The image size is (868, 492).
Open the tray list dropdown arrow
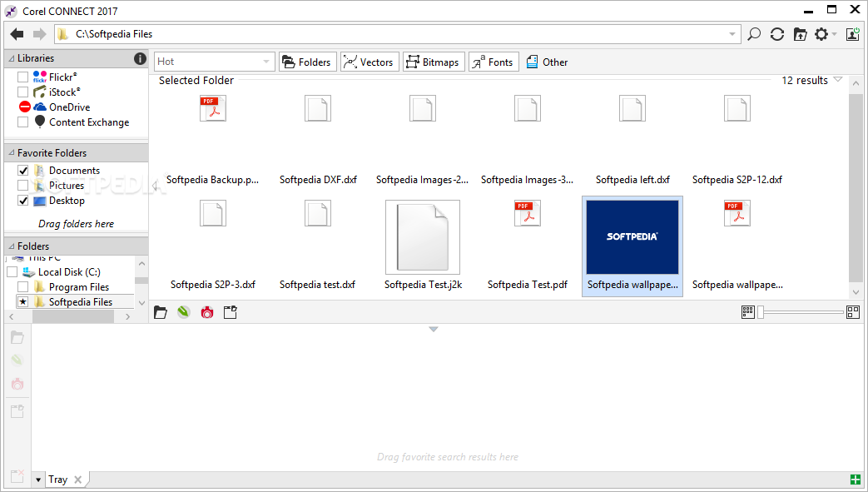tap(38, 480)
